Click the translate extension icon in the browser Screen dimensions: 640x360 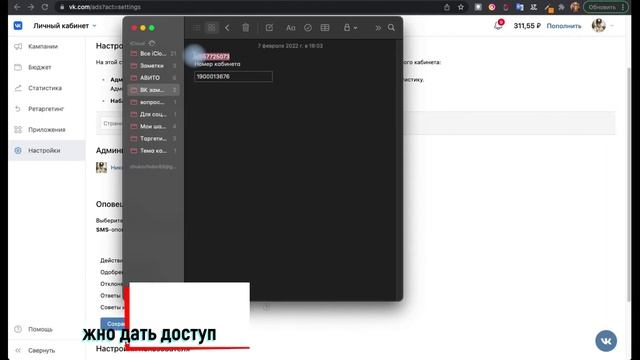click(520, 7)
